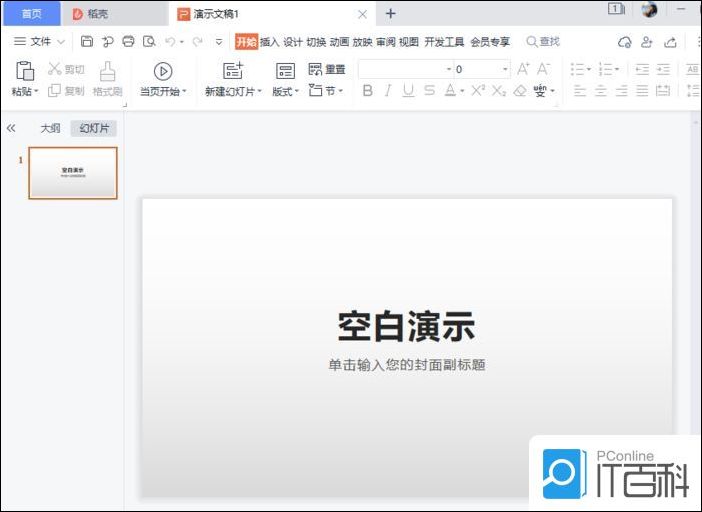Toggle Superscript X² formatting
The height and width of the screenshot is (512, 702).
pyautogui.click(x=478, y=90)
